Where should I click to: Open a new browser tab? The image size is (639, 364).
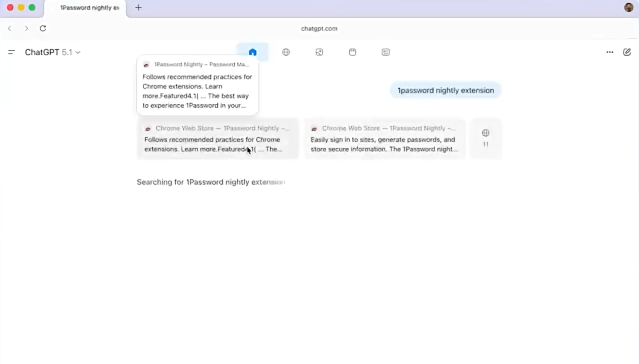(x=138, y=8)
